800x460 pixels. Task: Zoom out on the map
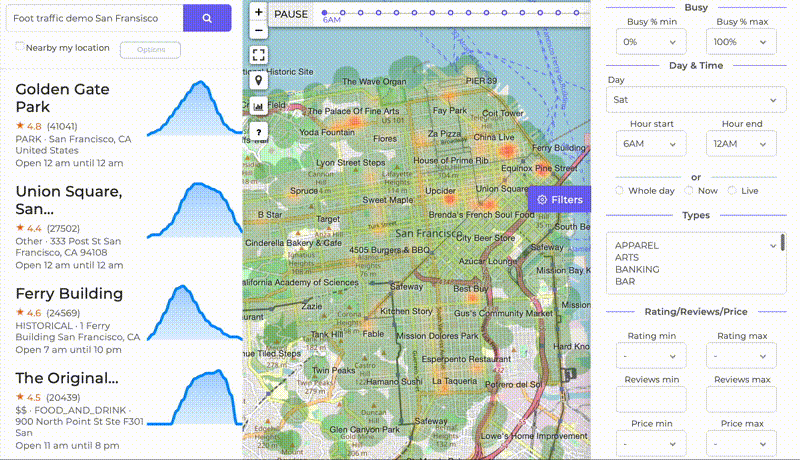[x=259, y=30]
